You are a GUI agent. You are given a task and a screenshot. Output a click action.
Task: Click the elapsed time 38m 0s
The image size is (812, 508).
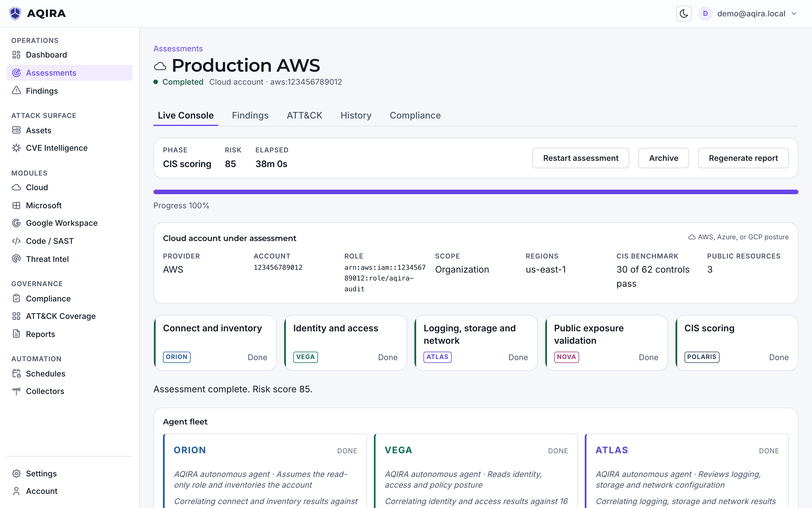(x=271, y=164)
